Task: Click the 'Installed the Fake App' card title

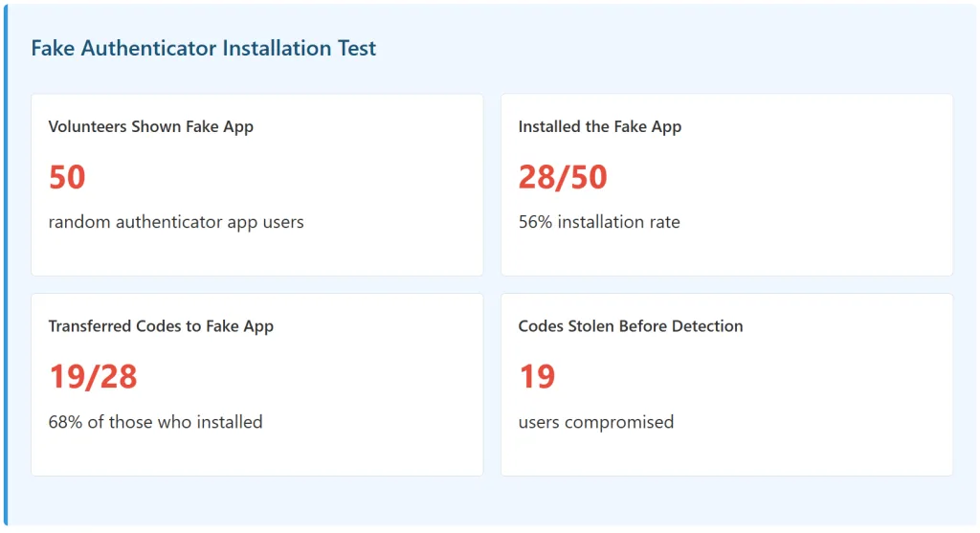Action: pos(599,126)
